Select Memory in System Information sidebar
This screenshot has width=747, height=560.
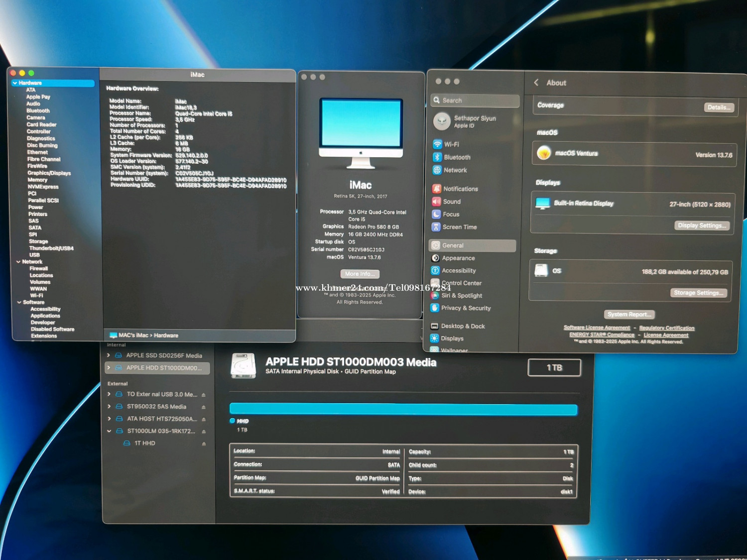37,180
